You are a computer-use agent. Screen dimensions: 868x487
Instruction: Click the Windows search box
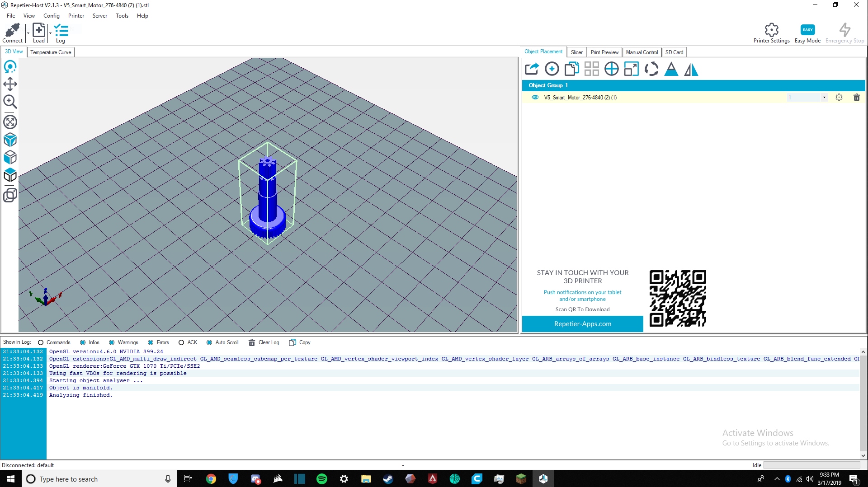(x=99, y=479)
